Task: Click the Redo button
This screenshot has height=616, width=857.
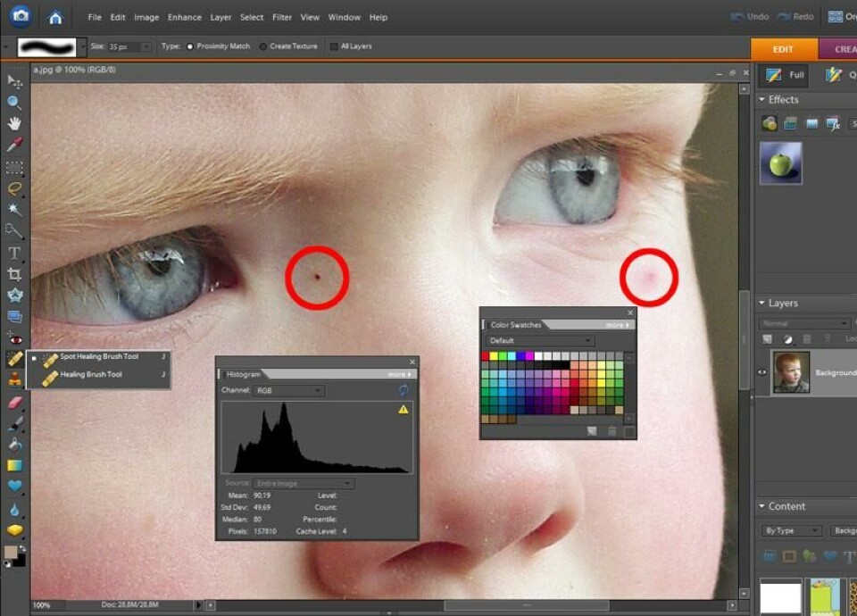Action: coord(795,17)
